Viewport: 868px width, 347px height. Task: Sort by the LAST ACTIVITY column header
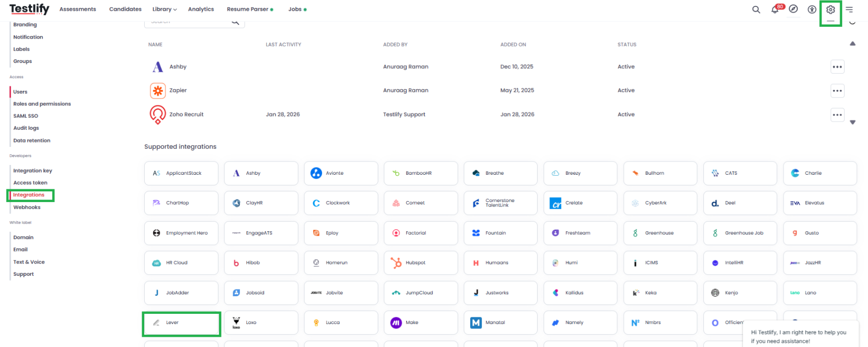283,44
